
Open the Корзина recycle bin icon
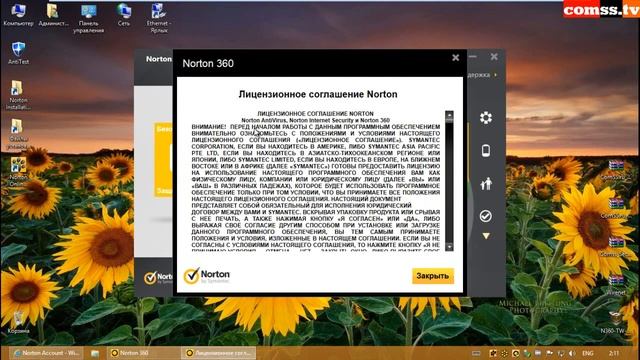point(18,322)
